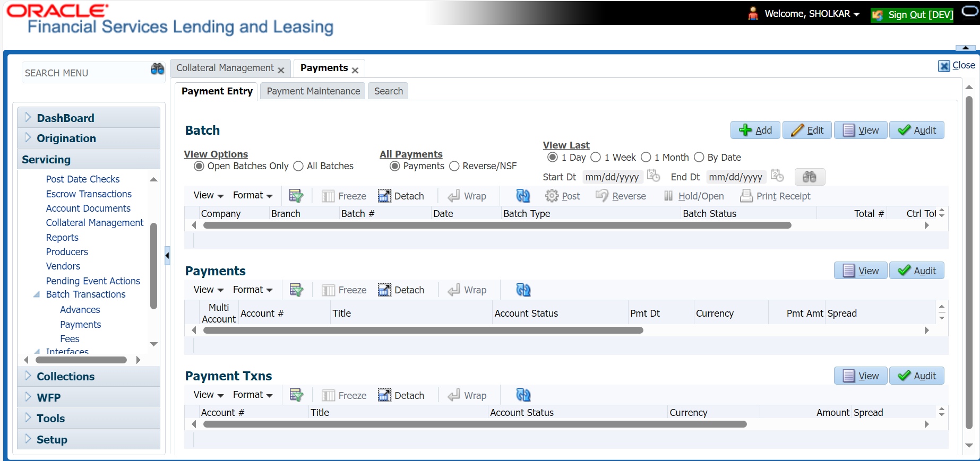Select the All Batches radio button

tap(298, 166)
